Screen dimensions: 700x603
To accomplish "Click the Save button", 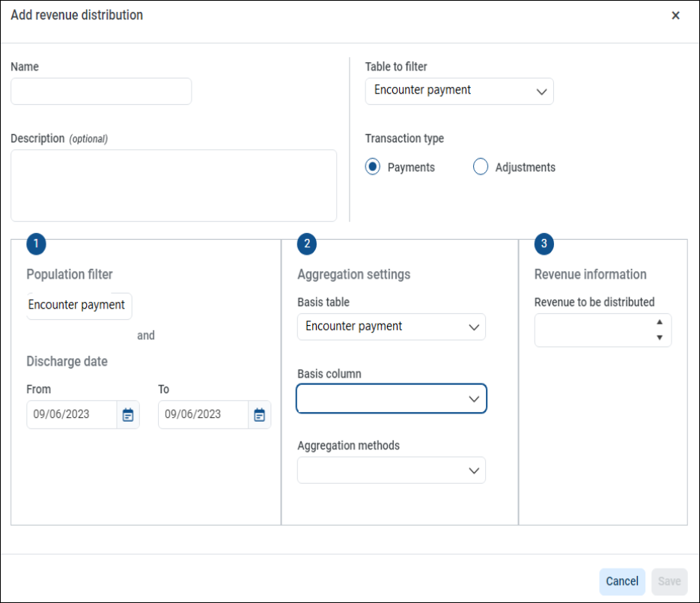I will click(x=669, y=581).
